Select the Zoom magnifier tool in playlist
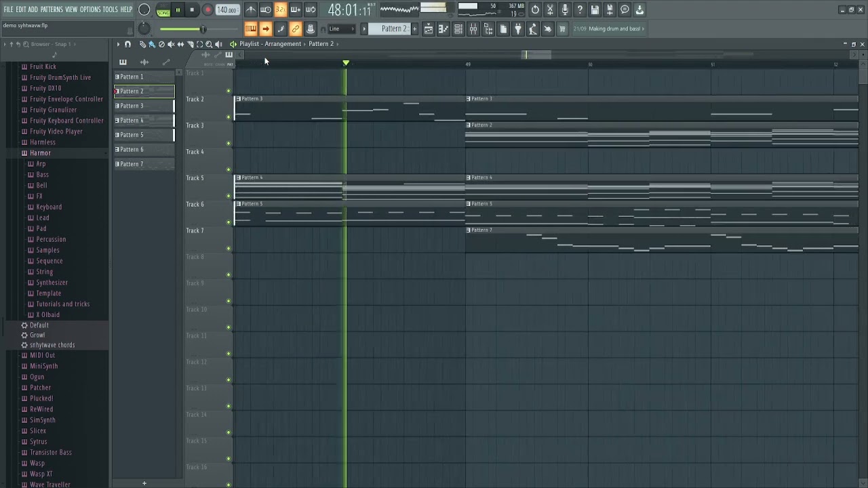 209,44
